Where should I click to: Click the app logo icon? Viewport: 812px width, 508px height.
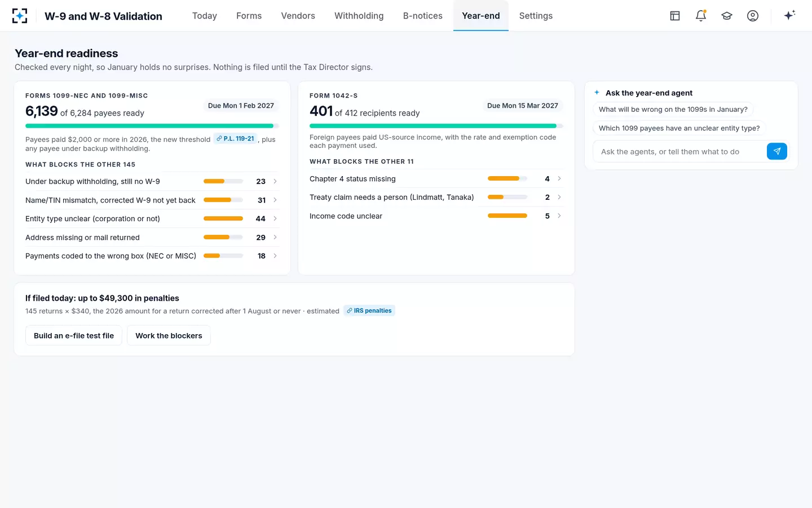20,16
